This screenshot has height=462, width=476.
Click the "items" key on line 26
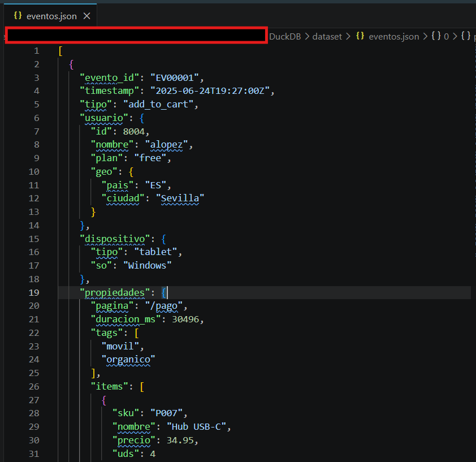tap(109, 386)
